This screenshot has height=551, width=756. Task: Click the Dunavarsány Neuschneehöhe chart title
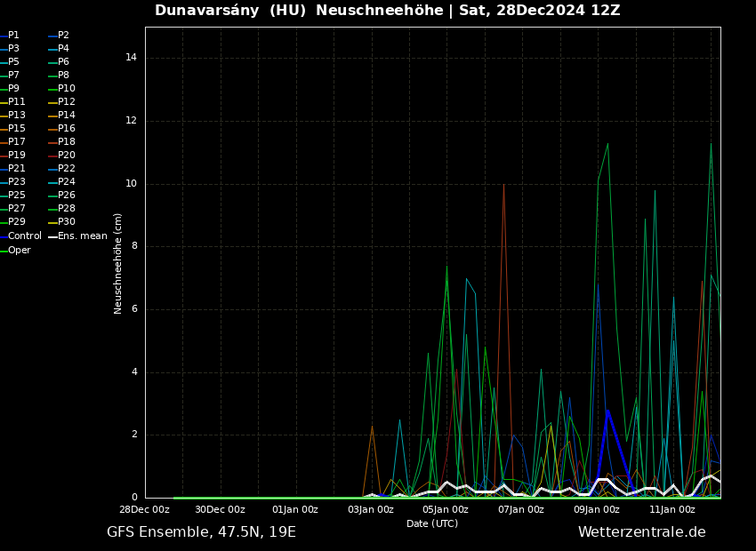[388, 11]
